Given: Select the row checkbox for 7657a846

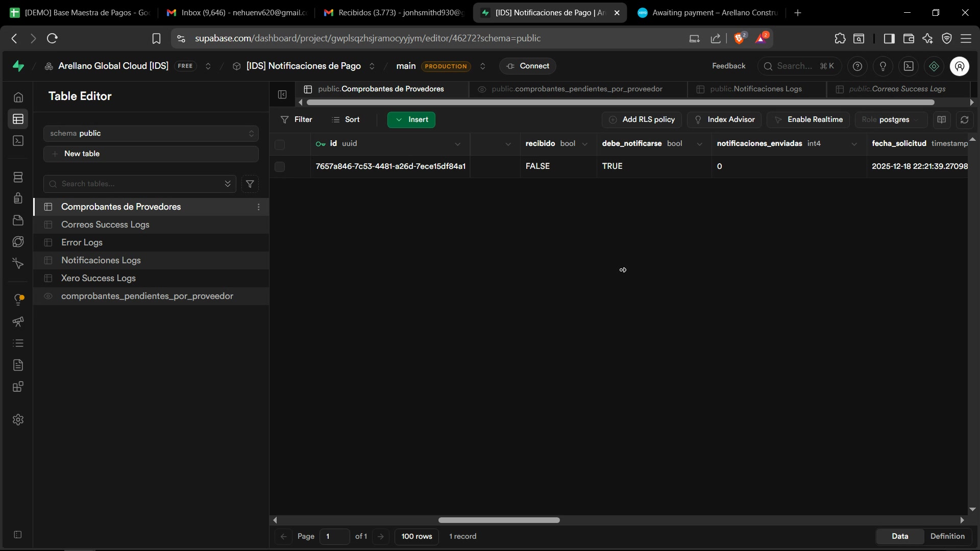Looking at the screenshot, I should coord(280,166).
